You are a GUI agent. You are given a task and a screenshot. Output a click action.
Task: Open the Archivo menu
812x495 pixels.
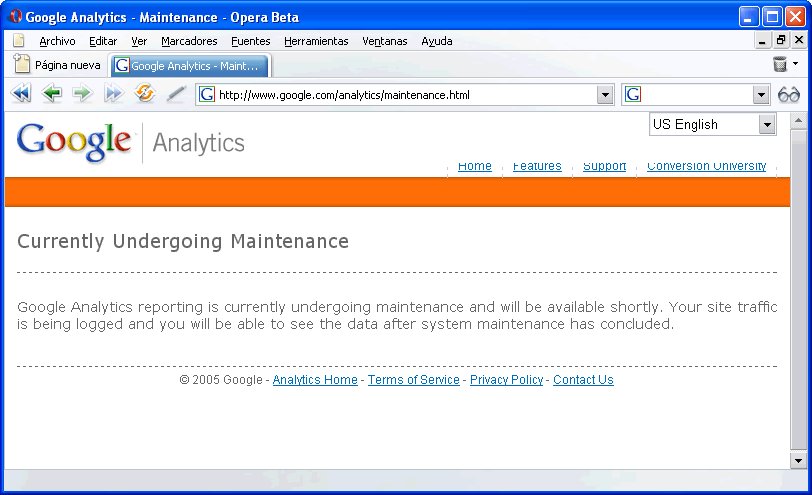[x=57, y=41]
